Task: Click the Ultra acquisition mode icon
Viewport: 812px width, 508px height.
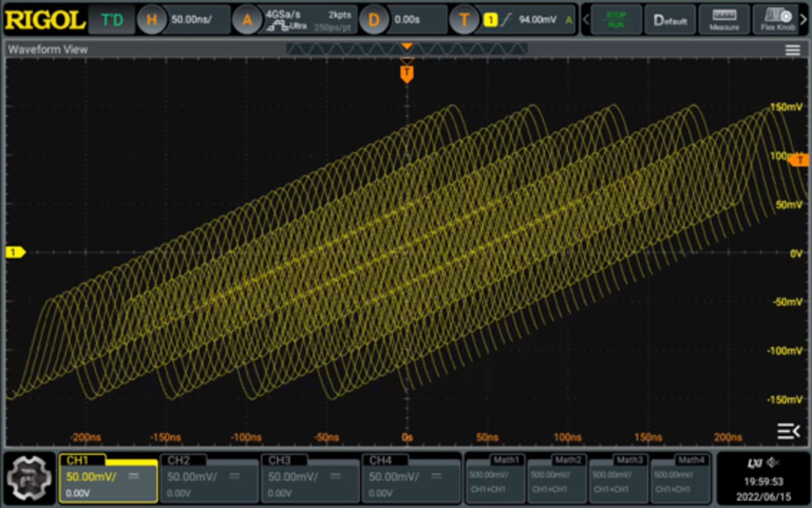Action: tap(285, 26)
